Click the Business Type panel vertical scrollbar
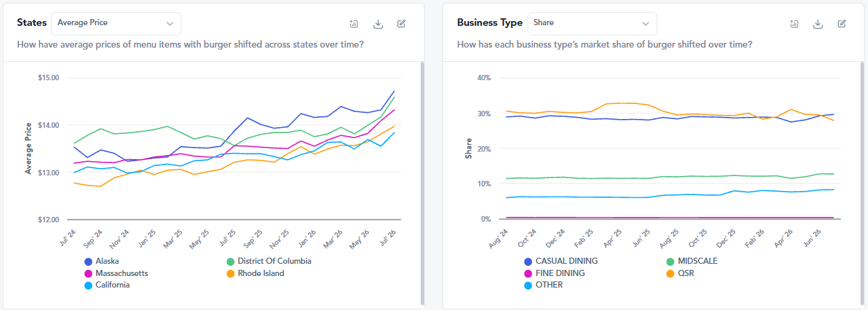Image resolution: width=868 pixels, height=310 pixels. pos(863,184)
